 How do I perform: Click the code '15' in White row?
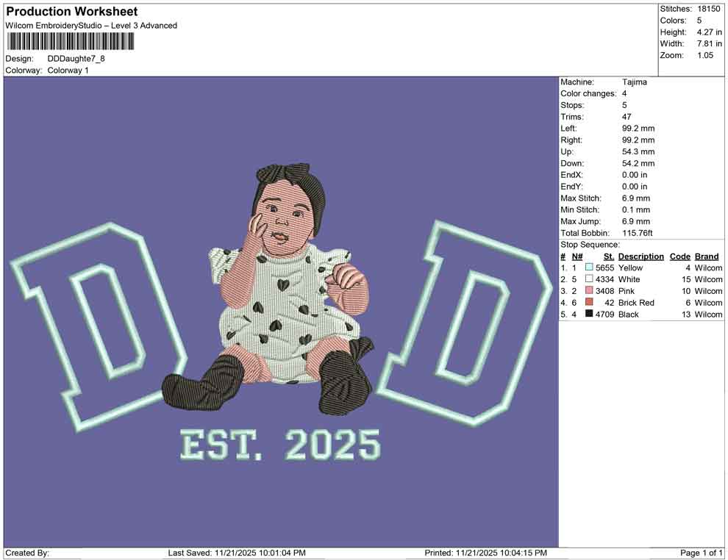686,279
